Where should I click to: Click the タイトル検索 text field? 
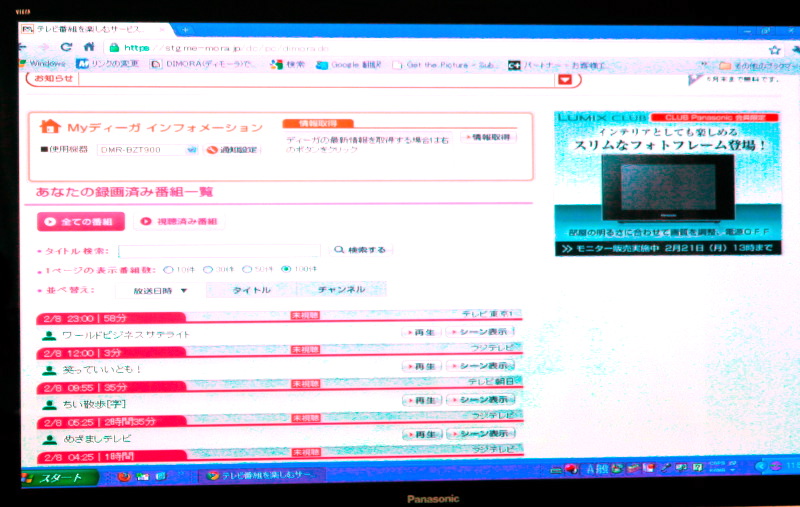click(219, 250)
